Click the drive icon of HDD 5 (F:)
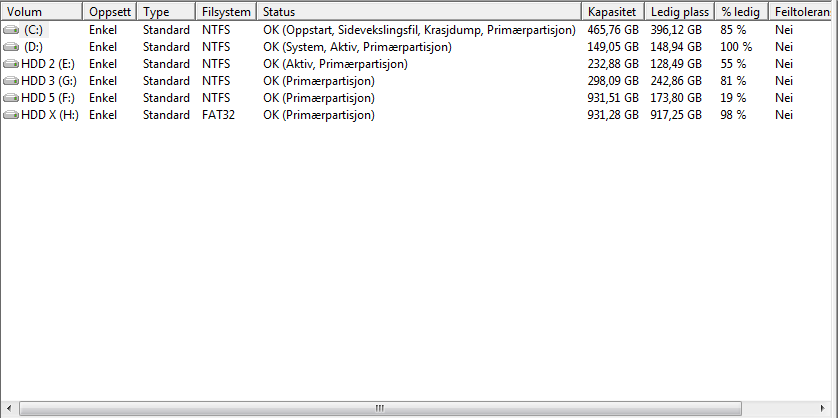The height and width of the screenshot is (418, 838). (x=11, y=98)
